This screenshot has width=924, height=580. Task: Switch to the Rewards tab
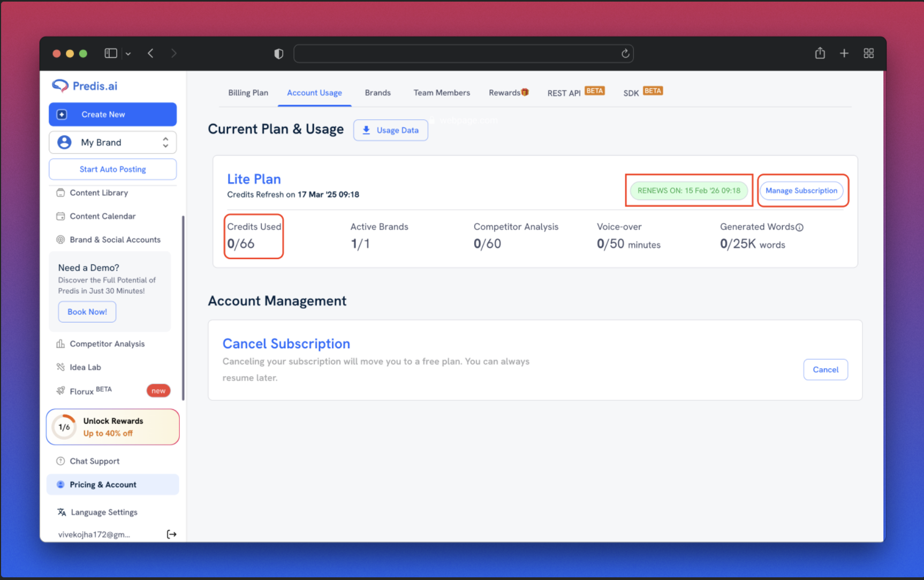click(x=509, y=93)
